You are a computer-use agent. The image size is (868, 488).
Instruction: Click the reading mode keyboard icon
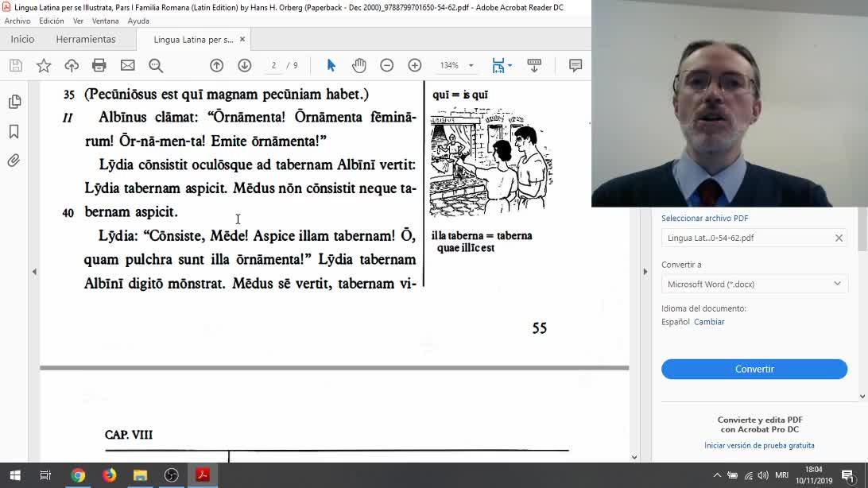pyautogui.click(x=534, y=65)
